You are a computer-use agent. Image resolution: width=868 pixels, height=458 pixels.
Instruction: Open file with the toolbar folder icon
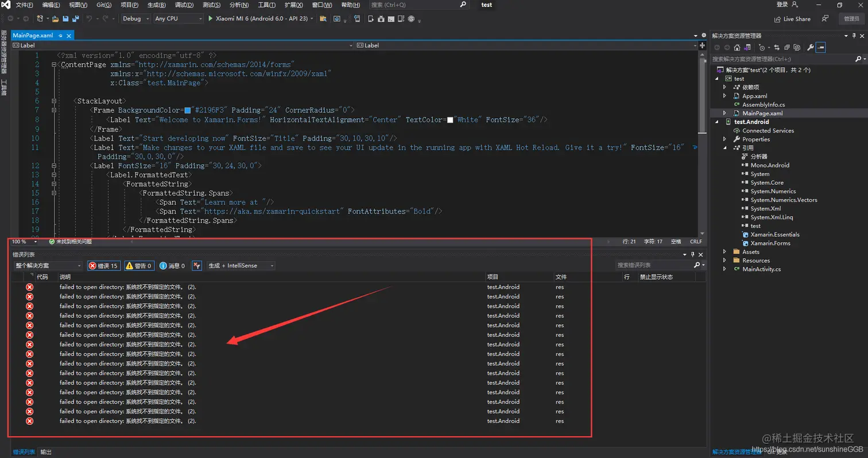point(55,18)
